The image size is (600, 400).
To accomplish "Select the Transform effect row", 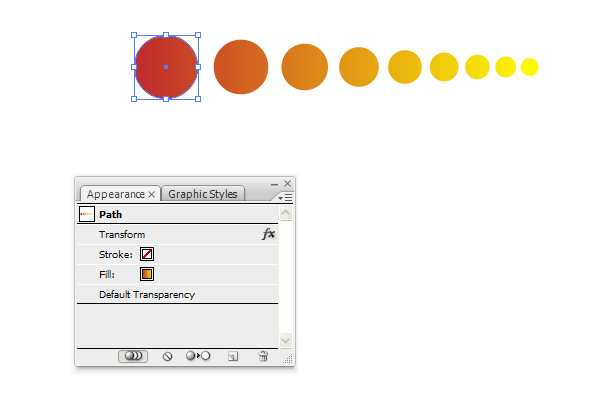I will pyautogui.click(x=178, y=234).
